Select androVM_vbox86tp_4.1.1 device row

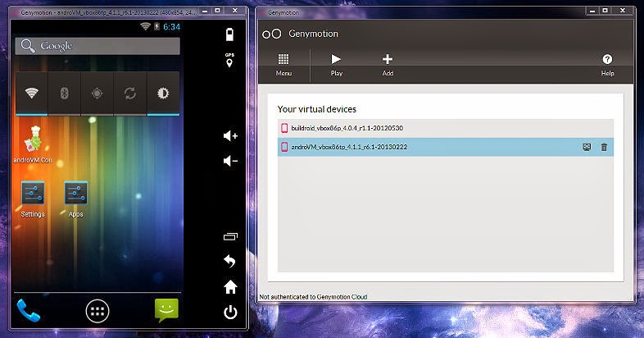[x=446, y=147]
